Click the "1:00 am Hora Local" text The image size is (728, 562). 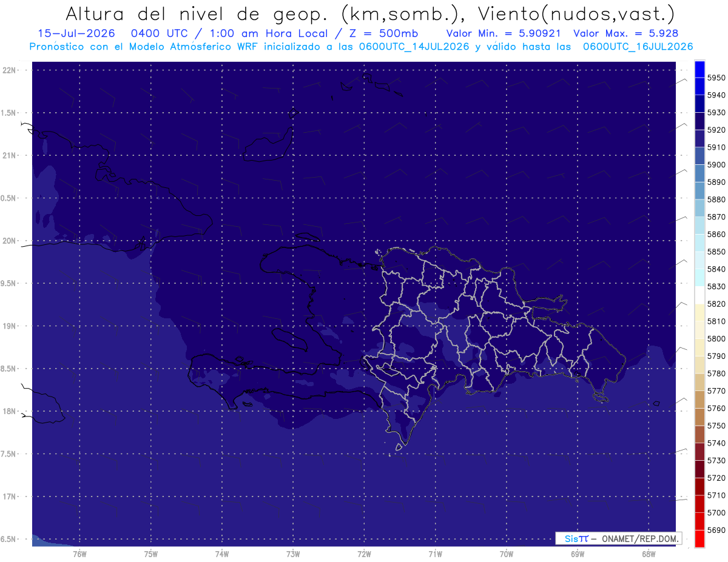268,33
